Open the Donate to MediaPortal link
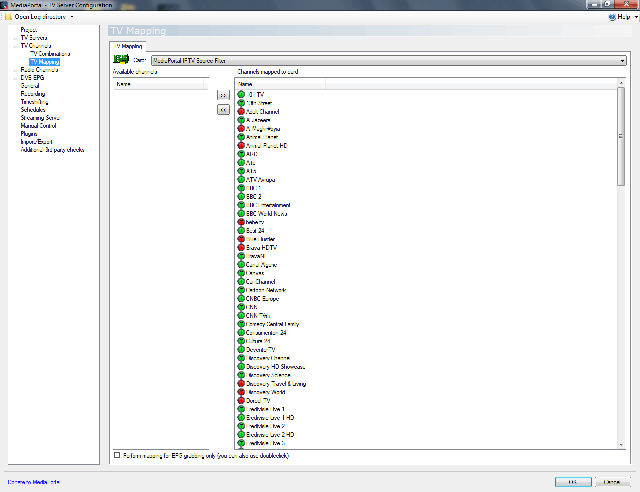Screen dimensions: 640x492 point(33,482)
